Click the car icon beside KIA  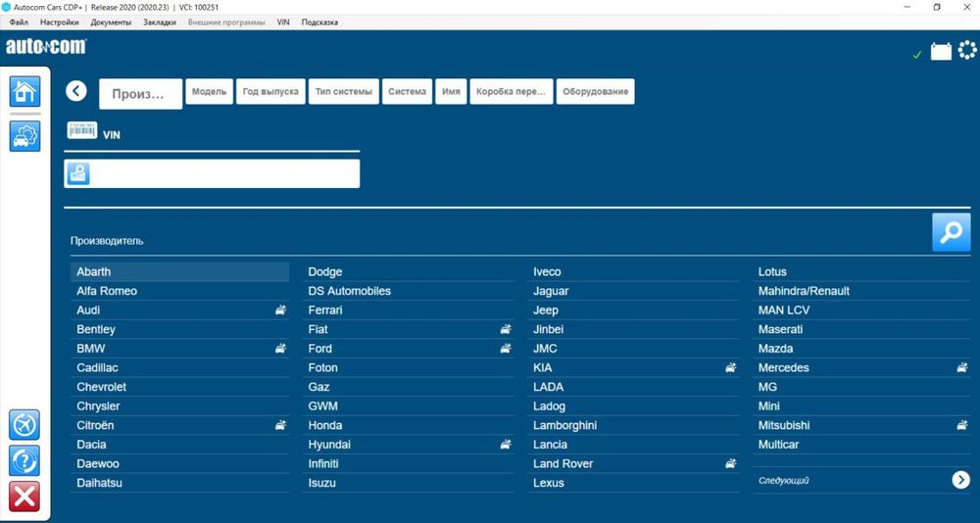[x=731, y=367]
